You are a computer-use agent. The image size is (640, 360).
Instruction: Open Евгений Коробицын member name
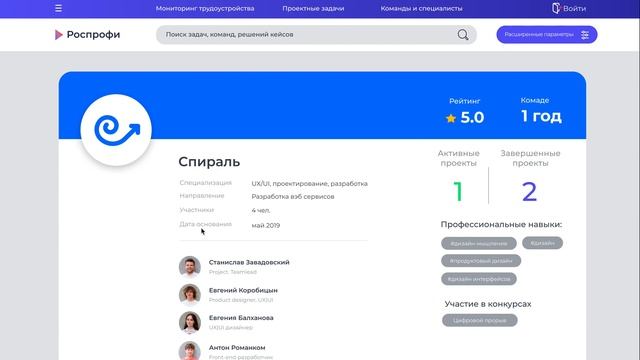243,290
